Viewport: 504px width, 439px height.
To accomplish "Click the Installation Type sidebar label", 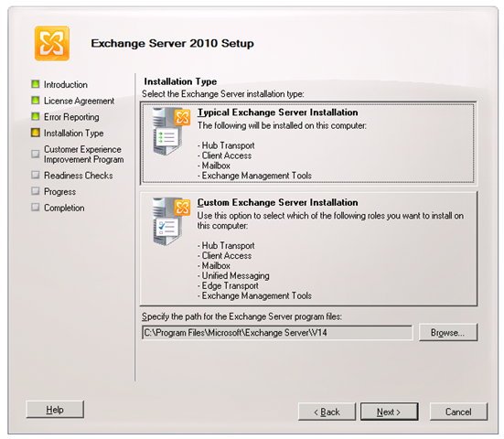I will 73,133.
